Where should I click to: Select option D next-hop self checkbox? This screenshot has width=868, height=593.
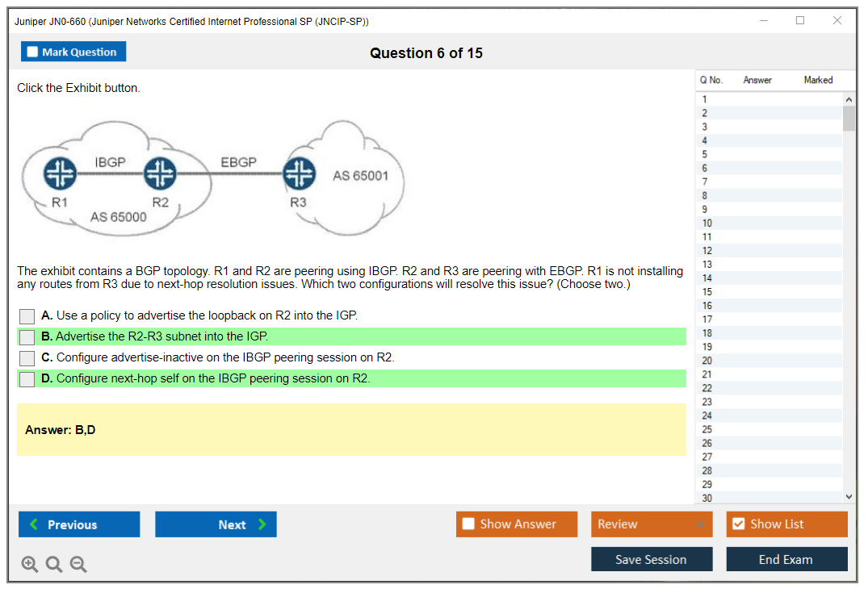point(27,379)
